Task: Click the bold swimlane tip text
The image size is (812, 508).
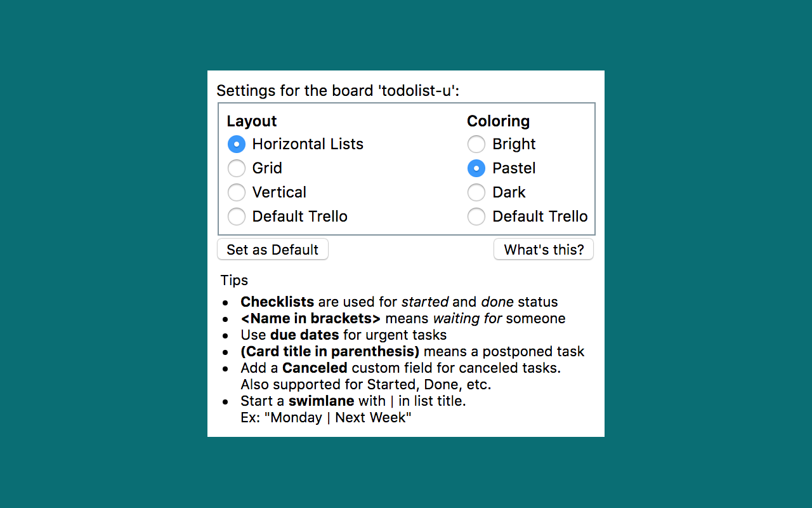Action: [x=321, y=401]
